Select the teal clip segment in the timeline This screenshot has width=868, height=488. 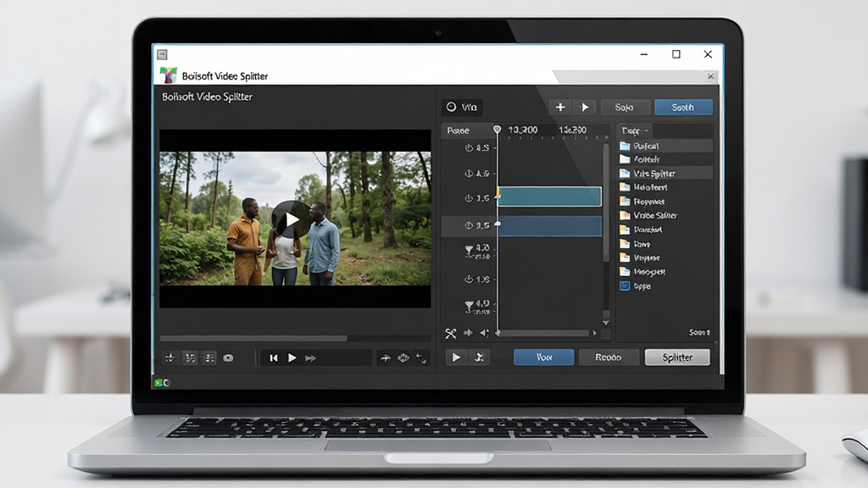(x=549, y=197)
